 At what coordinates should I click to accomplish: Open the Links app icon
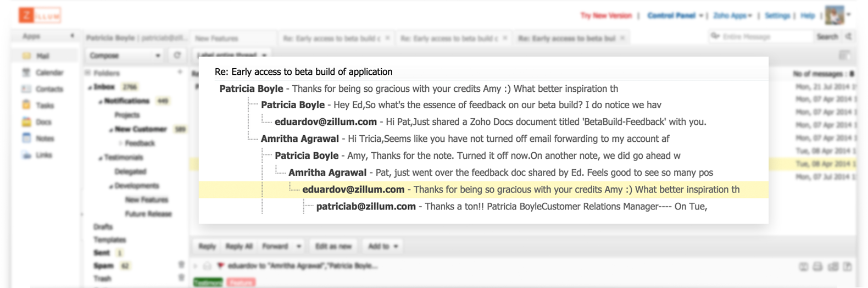point(26,155)
